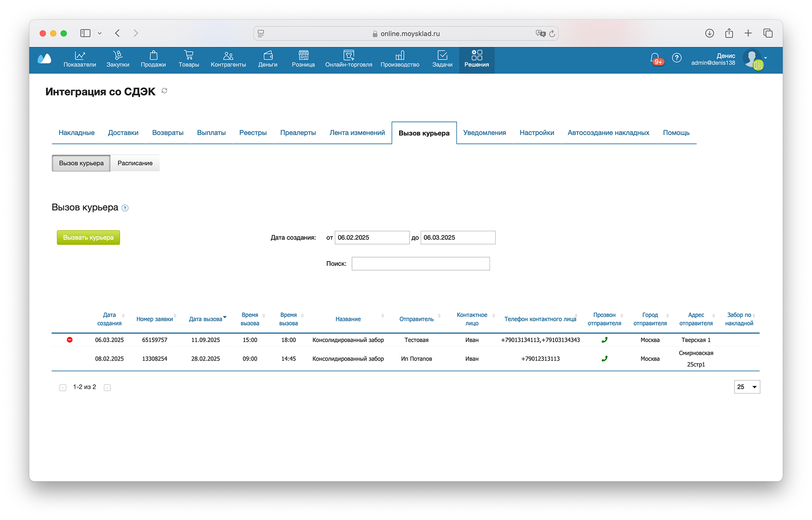Screen dimensions: 812x520
Task: Open the user profile menu arrow
Action: [766, 58]
